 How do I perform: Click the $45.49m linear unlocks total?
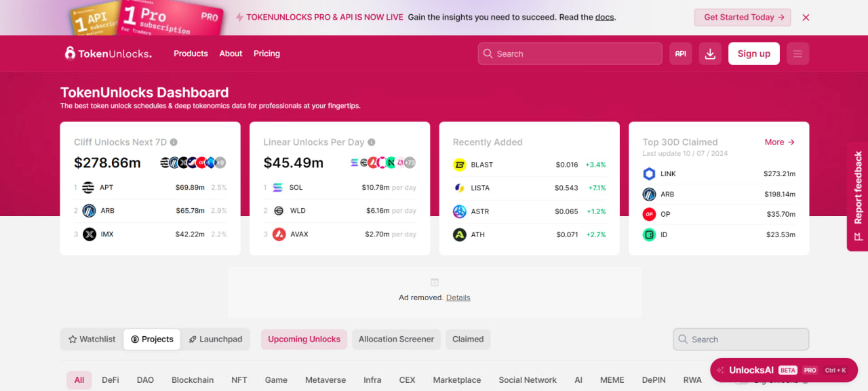coord(294,163)
